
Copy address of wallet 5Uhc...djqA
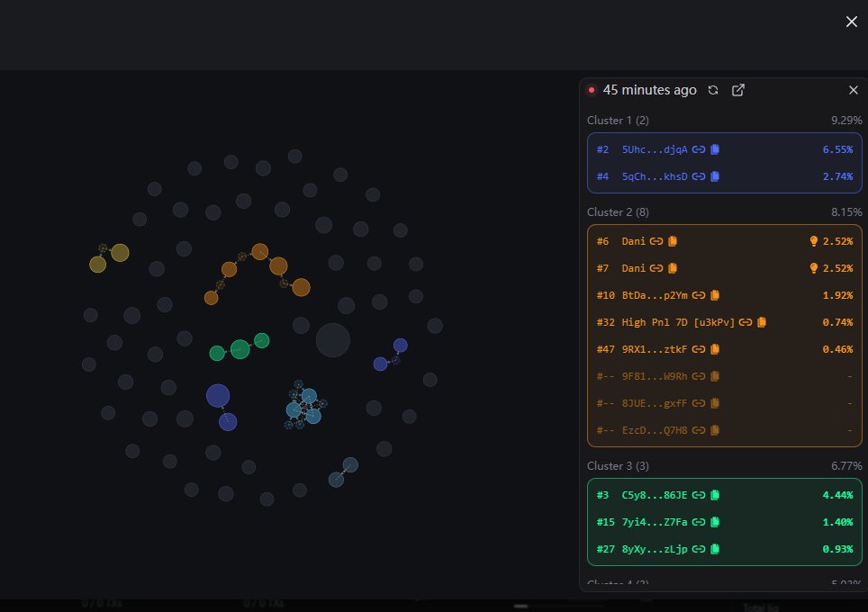point(715,150)
